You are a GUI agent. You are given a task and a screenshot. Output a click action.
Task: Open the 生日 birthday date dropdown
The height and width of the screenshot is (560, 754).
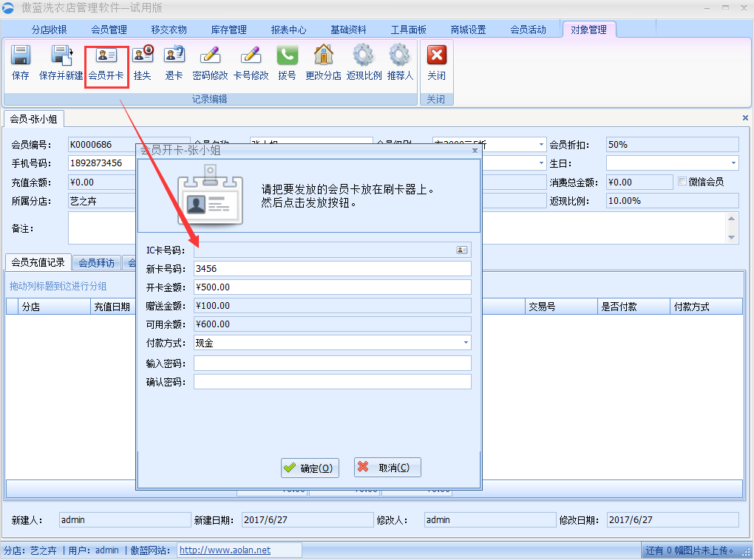pos(733,163)
